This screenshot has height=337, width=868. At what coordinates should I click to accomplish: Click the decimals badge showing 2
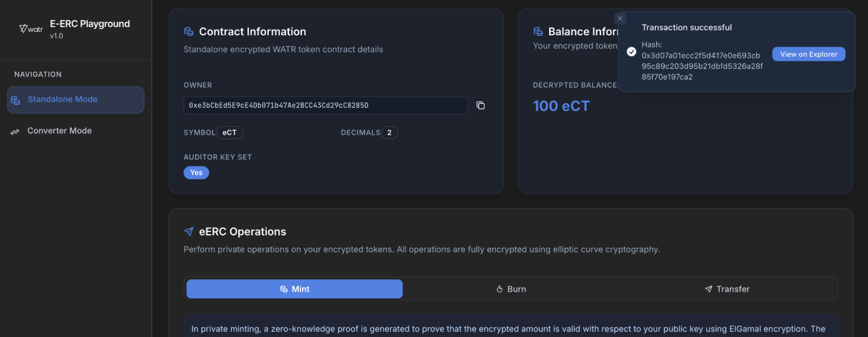(389, 133)
